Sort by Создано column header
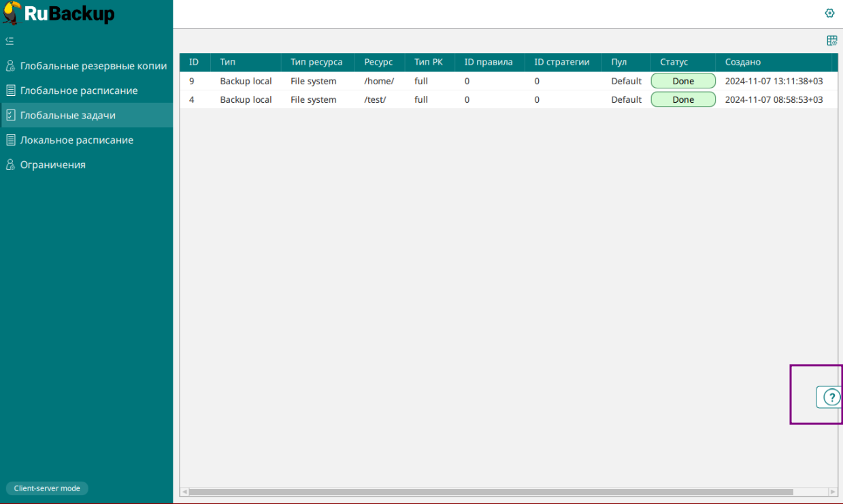This screenshot has width=843, height=504. [743, 63]
